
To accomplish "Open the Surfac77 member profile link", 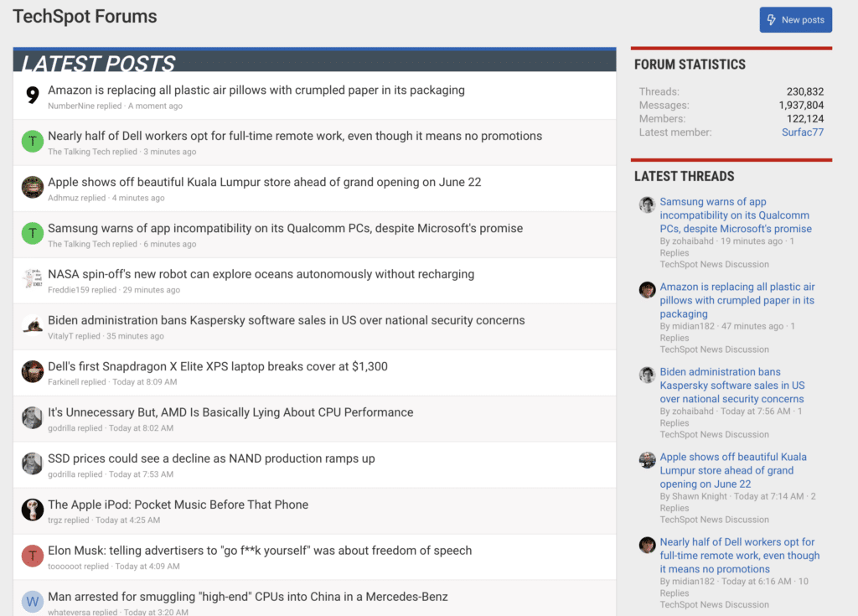I will (x=802, y=132).
